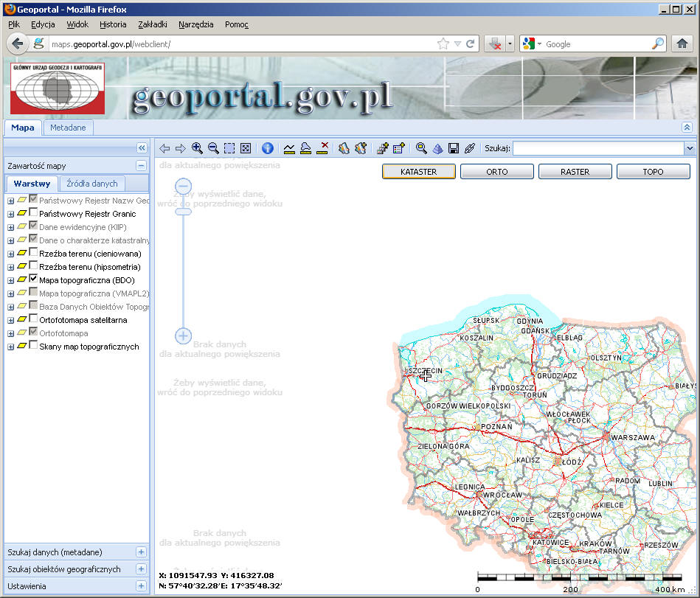Expand Skany map topograficznych tree node
Viewport: 700px width, 598px height.
[x=11, y=347]
